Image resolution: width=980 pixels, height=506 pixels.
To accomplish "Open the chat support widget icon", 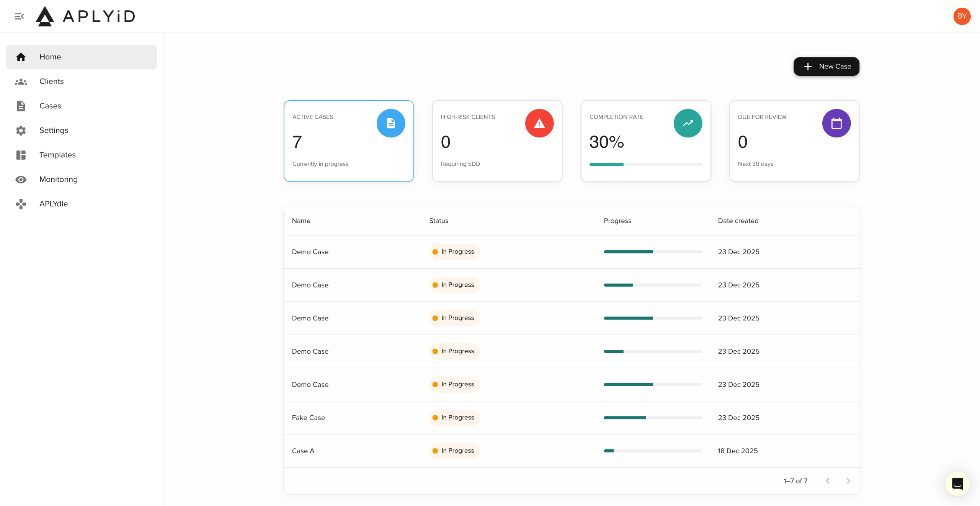I will pos(957,483).
